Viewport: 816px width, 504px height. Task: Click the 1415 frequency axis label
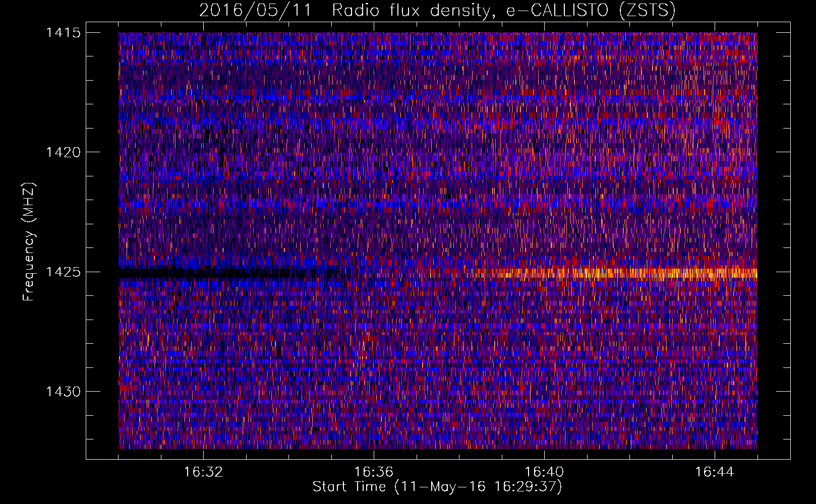click(x=63, y=33)
